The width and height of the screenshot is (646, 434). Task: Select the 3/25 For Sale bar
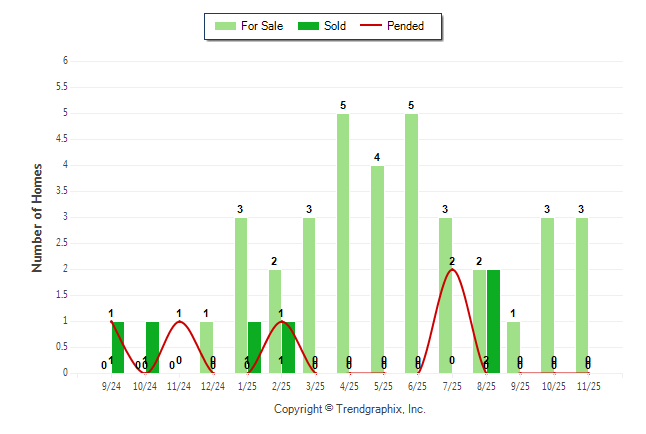click(x=309, y=295)
